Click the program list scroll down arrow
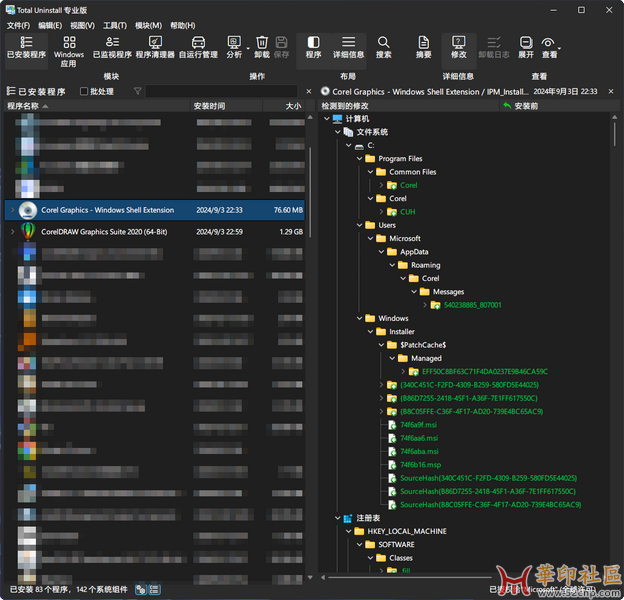 (x=310, y=577)
